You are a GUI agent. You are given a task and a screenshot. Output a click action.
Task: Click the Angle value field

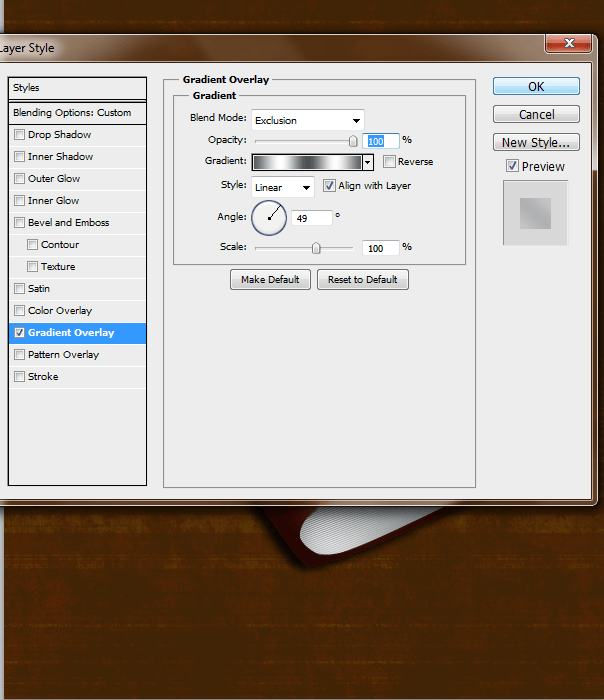[312, 218]
